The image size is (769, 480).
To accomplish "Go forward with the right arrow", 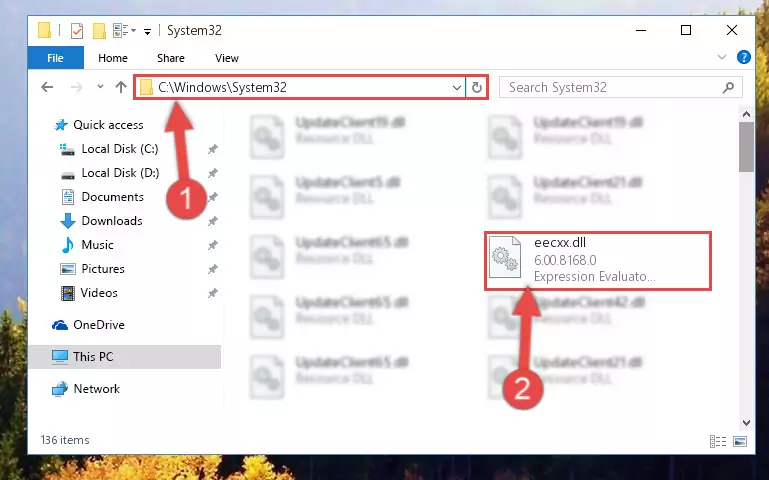I will pyautogui.click(x=77, y=87).
